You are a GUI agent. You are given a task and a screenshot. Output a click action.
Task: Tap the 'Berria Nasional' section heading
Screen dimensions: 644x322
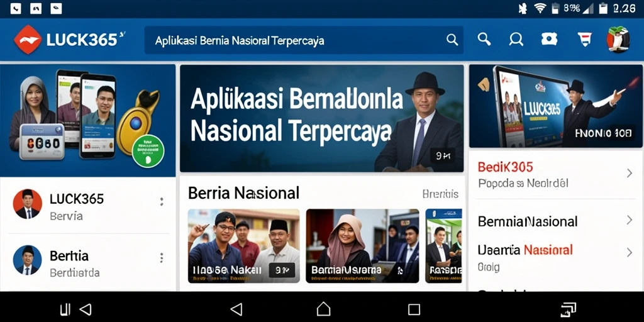[243, 192]
